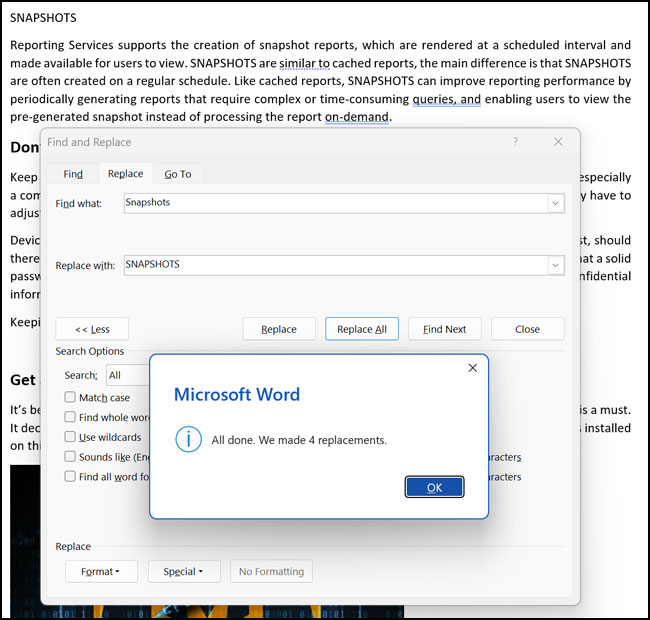This screenshot has height=620, width=650.
Task: Tick the Find whole words only checkbox
Action: click(x=70, y=417)
